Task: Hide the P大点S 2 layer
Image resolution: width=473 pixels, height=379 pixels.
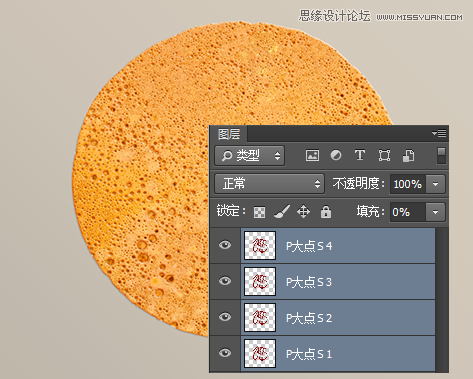Action: (x=225, y=317)
